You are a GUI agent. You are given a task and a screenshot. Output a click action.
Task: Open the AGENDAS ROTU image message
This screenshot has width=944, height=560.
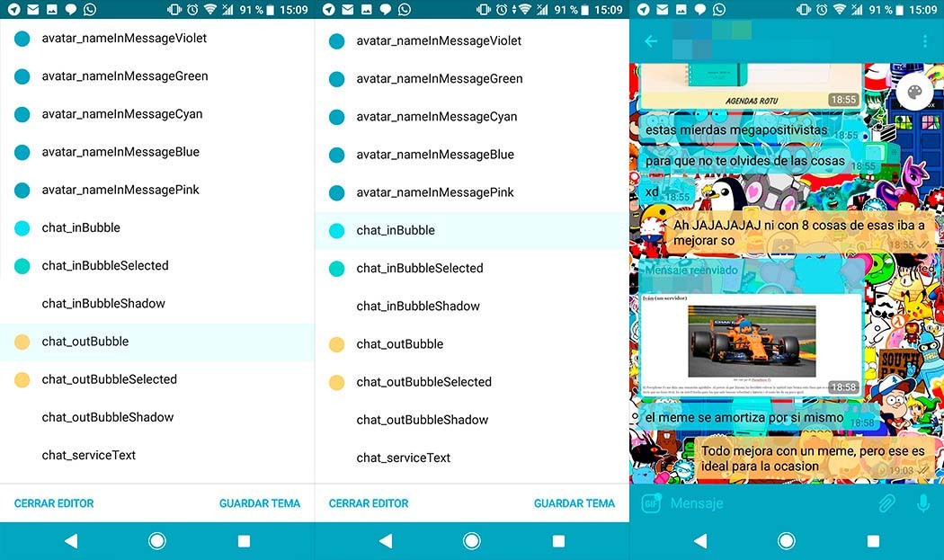tap(750, 86)
